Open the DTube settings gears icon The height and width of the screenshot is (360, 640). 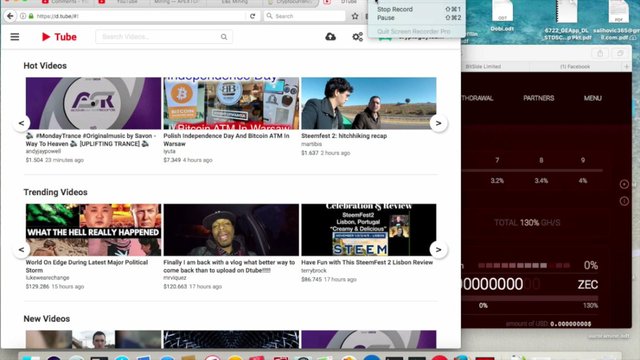tap(358, 37)
